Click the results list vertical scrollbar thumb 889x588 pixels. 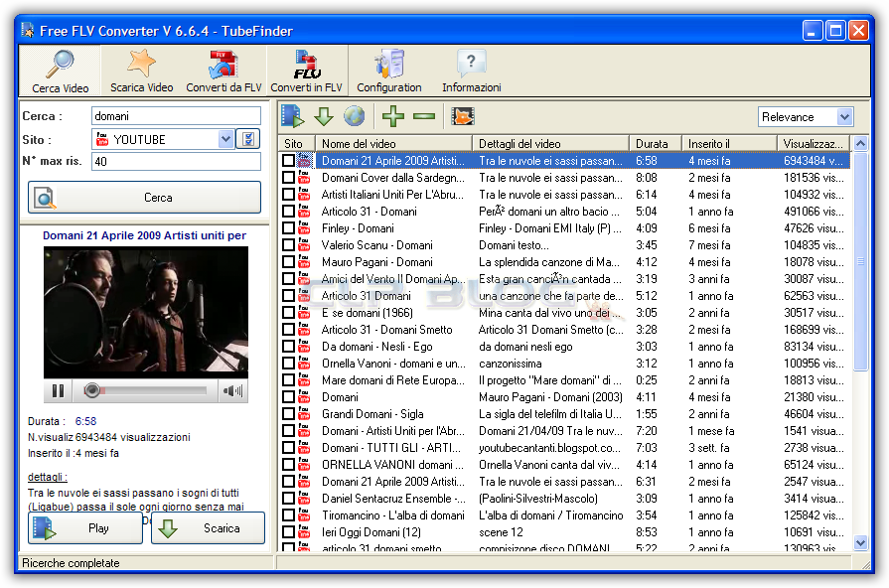point(860,261)
